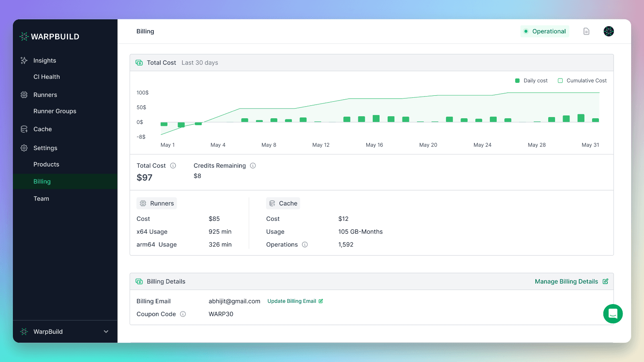Click the info icon next to Coupon Code
The image size is (644, 362).
(x=184, y=314)
